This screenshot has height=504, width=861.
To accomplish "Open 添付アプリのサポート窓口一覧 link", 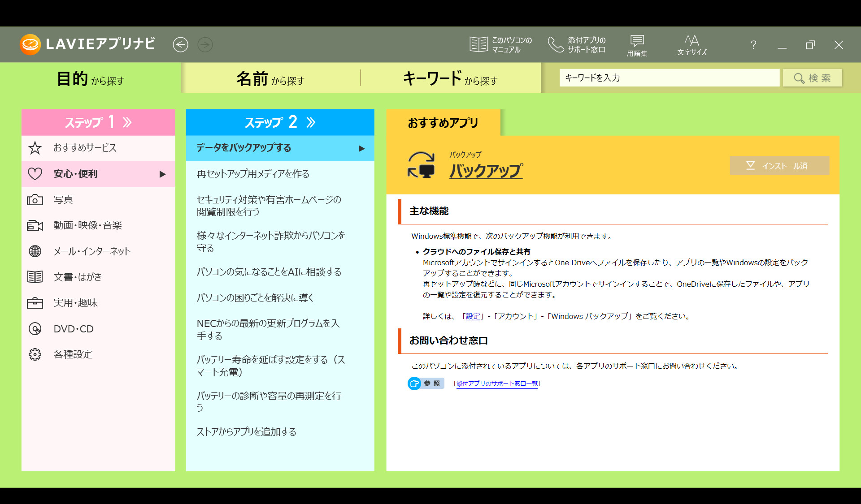I will pos(496,383).
